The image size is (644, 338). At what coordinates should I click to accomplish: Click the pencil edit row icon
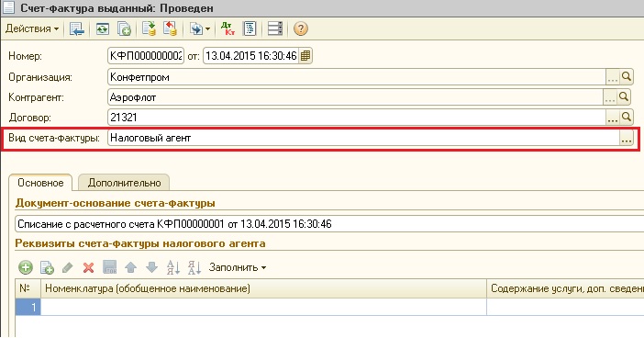pyautogui.click(x=67, y=267)
